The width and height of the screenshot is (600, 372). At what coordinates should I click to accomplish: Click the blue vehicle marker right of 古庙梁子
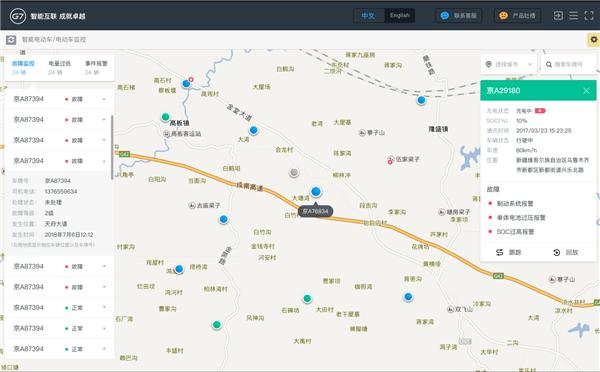223,219
